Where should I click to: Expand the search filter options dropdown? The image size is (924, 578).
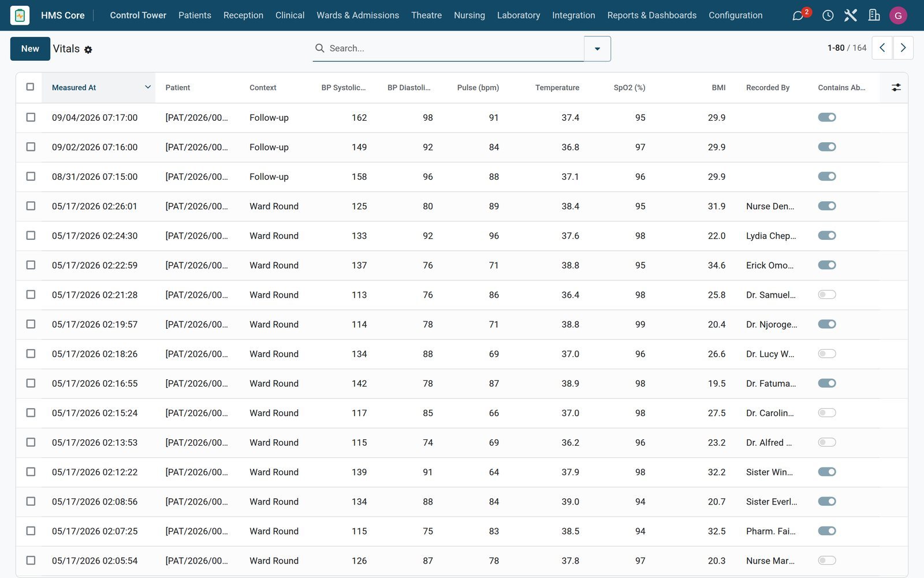597,49
